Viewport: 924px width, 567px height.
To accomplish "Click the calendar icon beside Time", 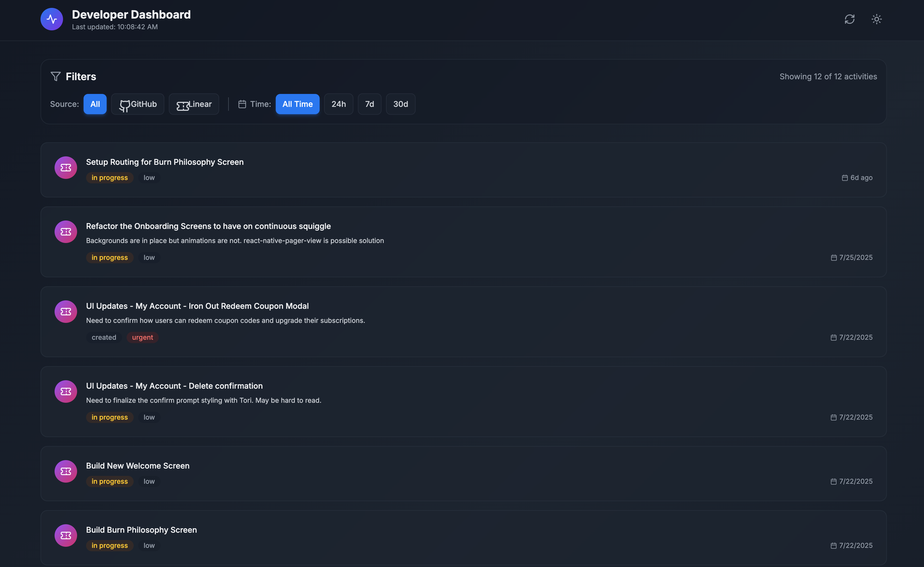I will [x=242, y=104].
